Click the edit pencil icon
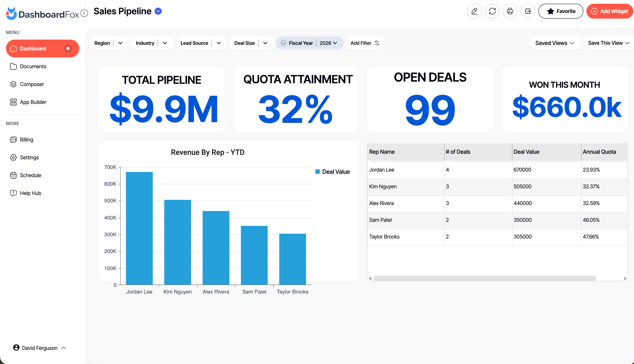Viewport: 634px width, 364px height. (x=474, y=11)
